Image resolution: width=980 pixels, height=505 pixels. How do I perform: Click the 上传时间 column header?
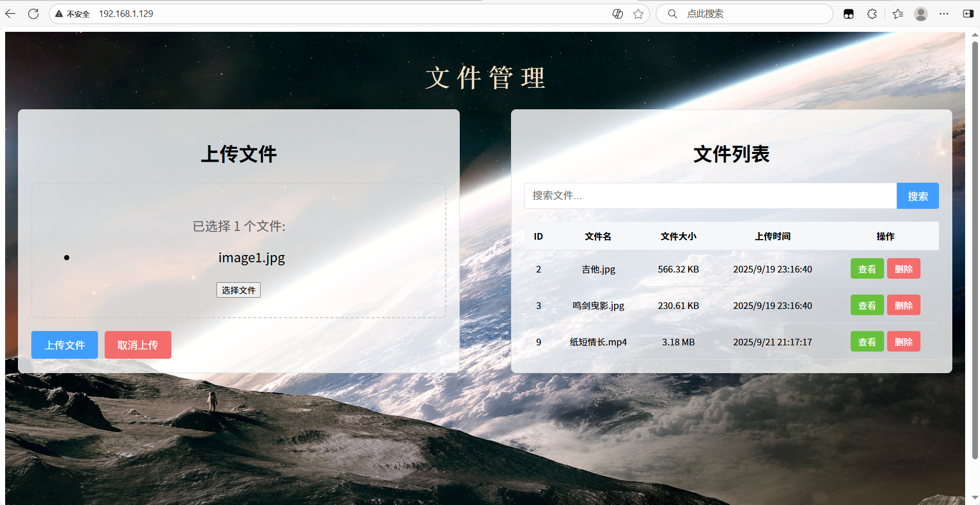point(773,236)
